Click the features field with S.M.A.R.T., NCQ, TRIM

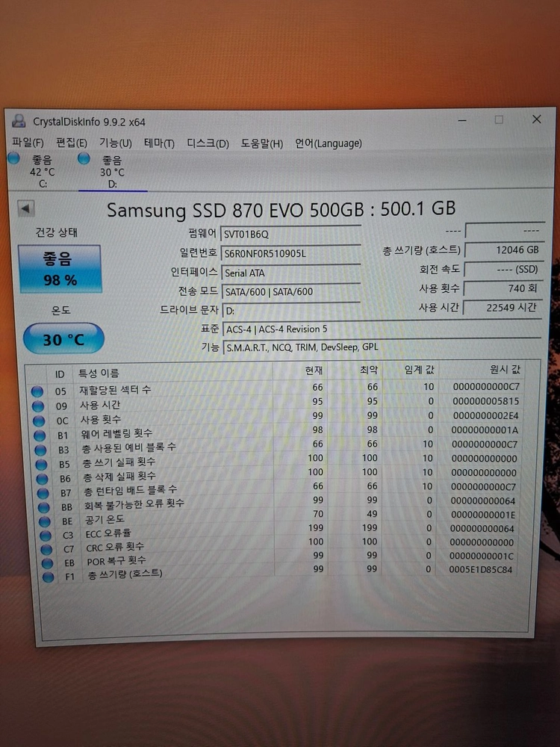[381, 347]
